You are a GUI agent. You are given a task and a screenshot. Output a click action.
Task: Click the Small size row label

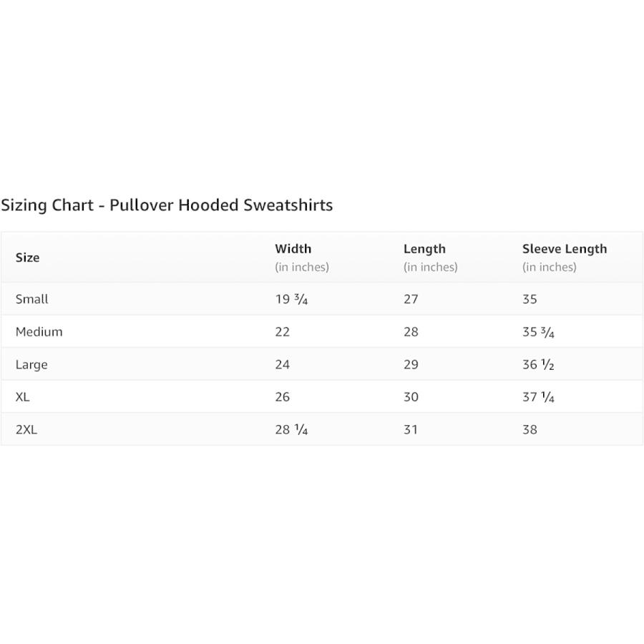(31, 299)
